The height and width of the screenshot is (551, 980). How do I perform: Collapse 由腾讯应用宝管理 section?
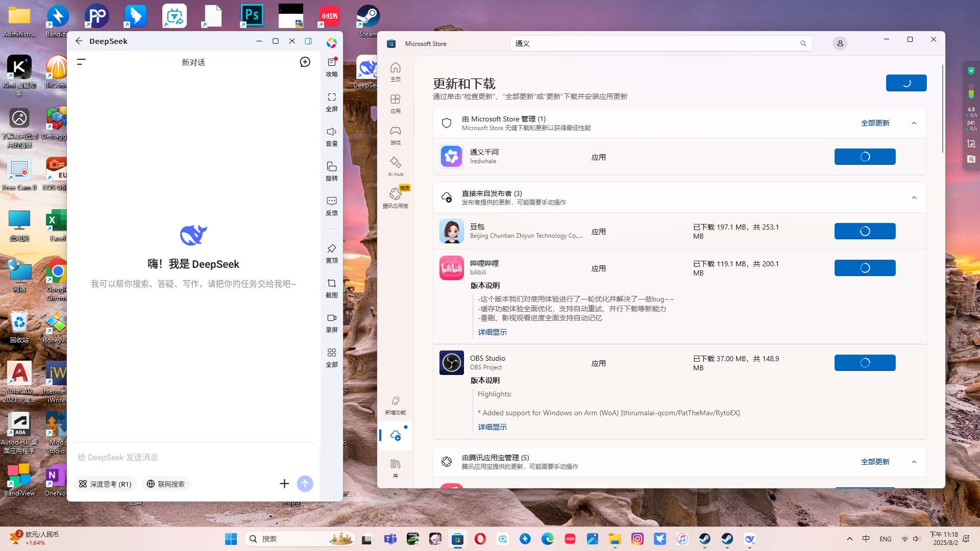coord(914,462)
